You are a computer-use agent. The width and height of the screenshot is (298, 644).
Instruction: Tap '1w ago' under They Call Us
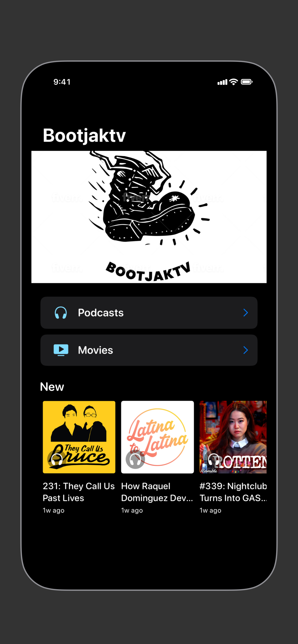click(54, 510)
